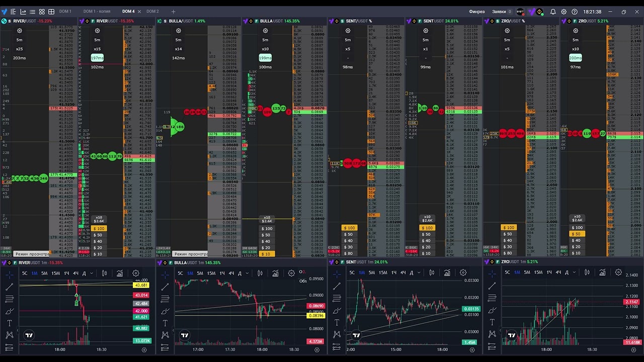Image resolution: width=644 pixels, height=362 pixels.
Task: Collapse drawing toolbar on BULLA chart
Action: click(173, 331)
